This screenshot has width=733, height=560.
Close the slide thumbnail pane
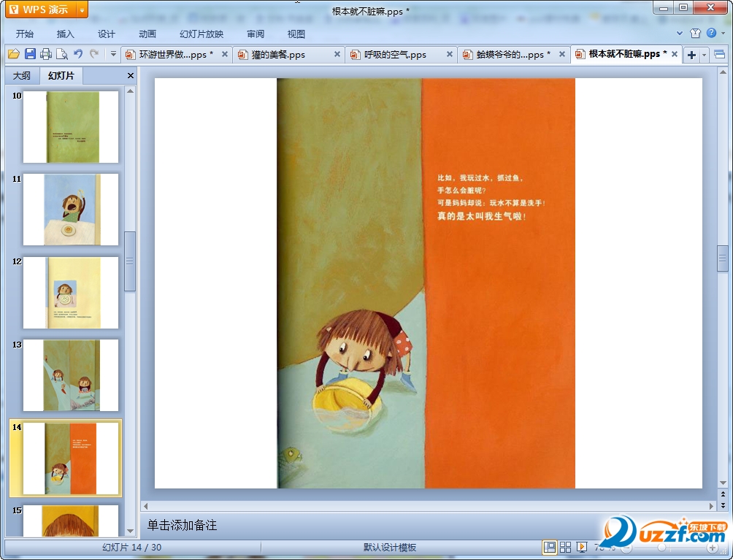point(131,76)
